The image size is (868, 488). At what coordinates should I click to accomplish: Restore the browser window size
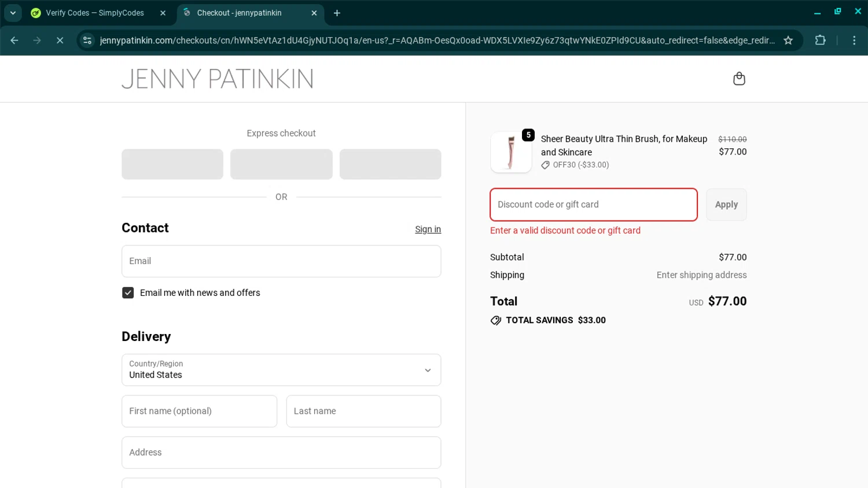837,12
